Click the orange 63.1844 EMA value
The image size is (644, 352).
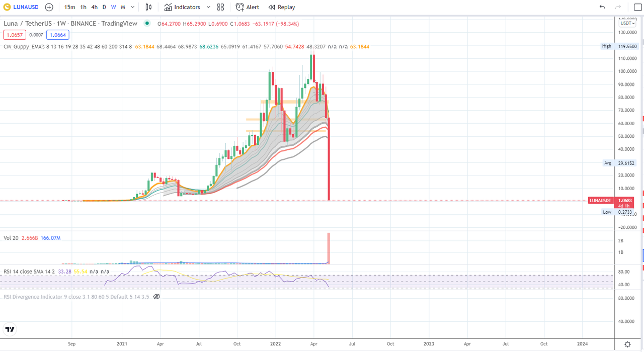point(145,46)
